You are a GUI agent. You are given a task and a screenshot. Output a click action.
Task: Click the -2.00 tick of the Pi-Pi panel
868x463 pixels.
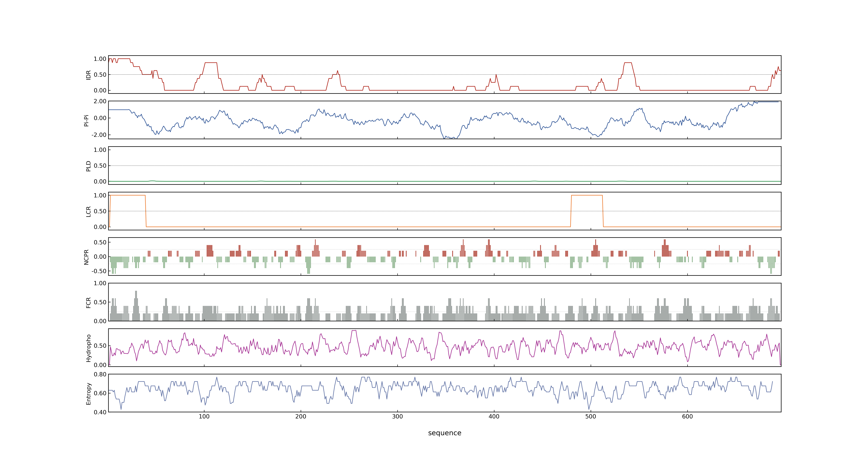[99, 135]
